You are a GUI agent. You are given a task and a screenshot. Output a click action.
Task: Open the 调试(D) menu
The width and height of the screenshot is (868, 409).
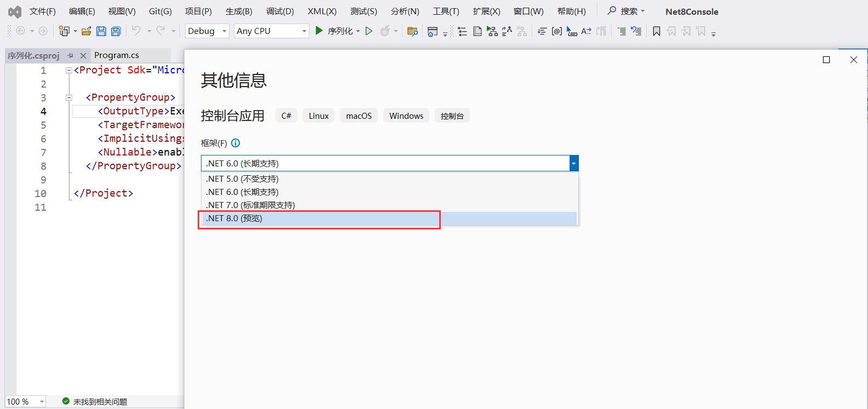(x=280, y=11)
